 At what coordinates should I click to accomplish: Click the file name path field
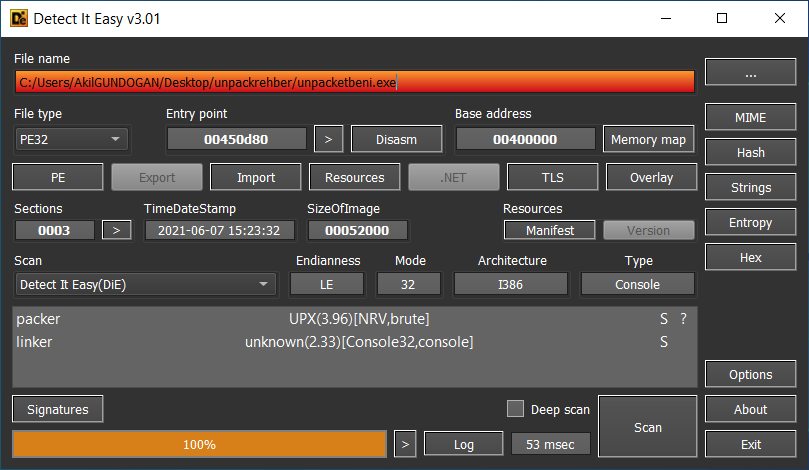354,83
